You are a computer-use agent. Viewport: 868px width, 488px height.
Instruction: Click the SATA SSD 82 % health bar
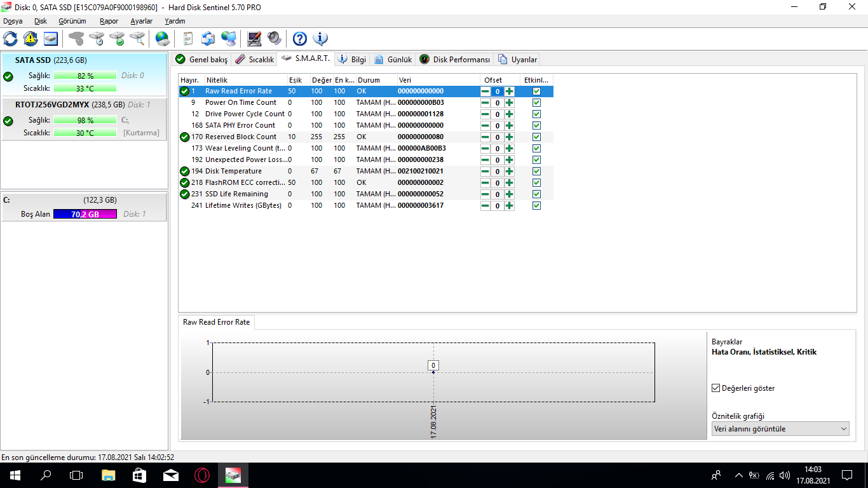tap(85, 76)
